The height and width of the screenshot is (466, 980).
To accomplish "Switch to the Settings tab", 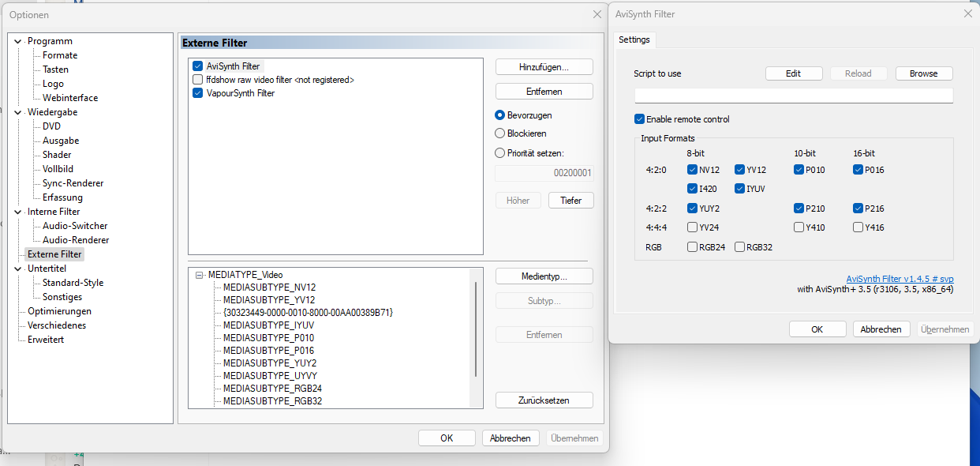I will (x=634, y=39).
